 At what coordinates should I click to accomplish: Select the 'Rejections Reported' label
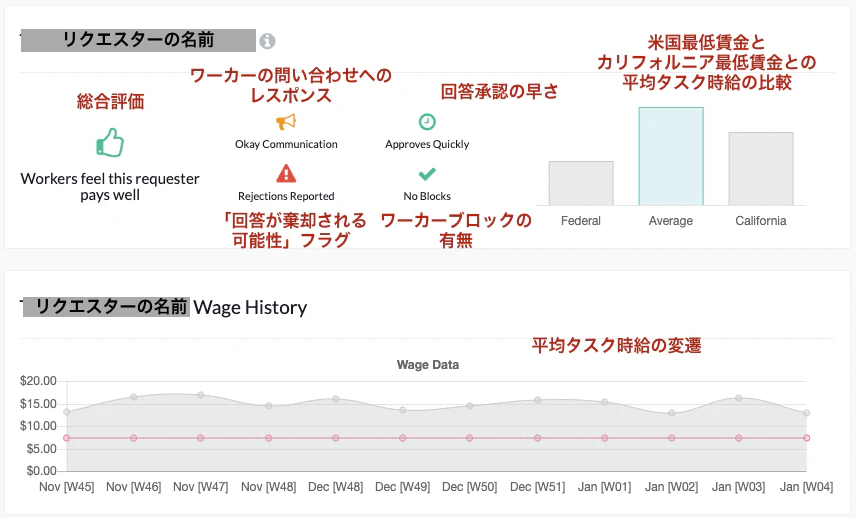286,196
